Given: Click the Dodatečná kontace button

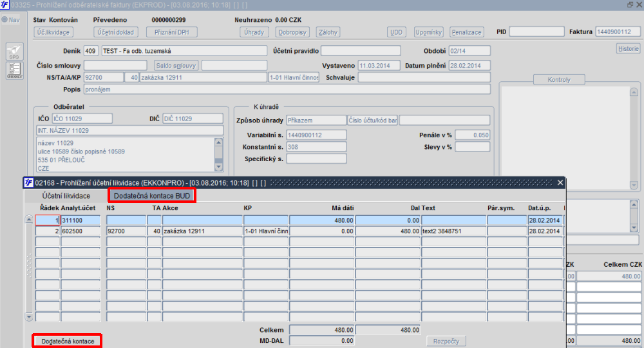Looking at the screenshot, I should coord(68,341).
